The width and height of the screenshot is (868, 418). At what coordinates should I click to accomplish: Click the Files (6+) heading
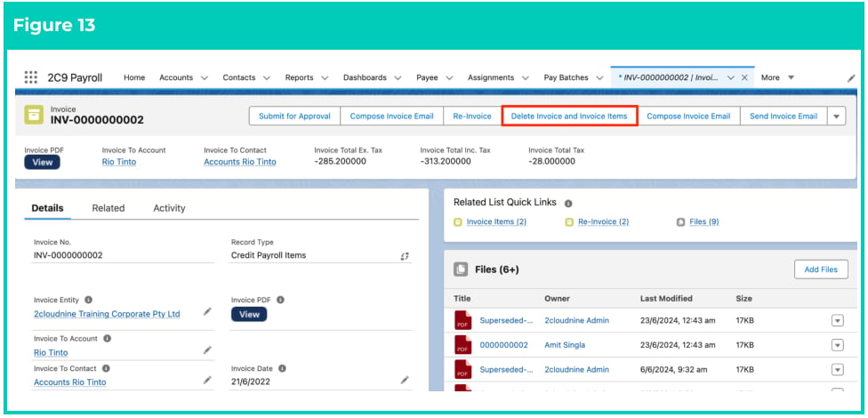[496, 269]
